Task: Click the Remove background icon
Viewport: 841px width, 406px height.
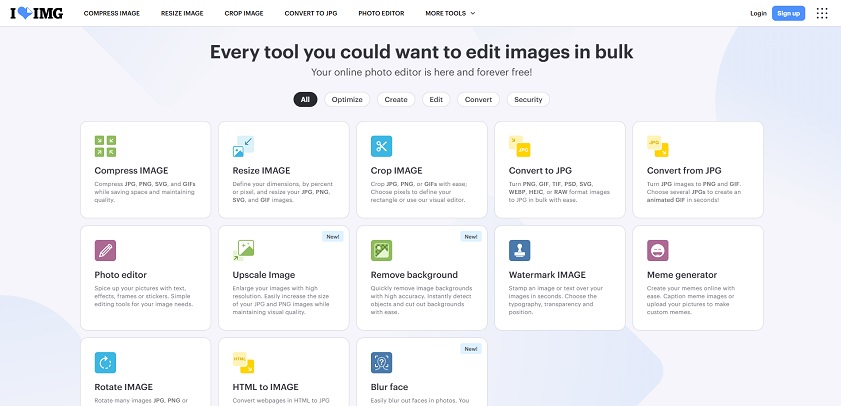Action: pyautogui.click(x=381, y=250)
